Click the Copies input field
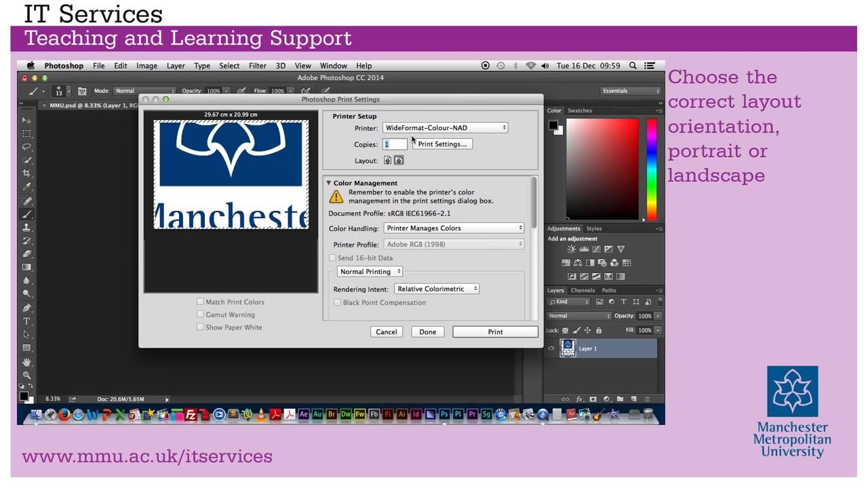The height and width of the screenshot is (488, 868). (395, 144)
